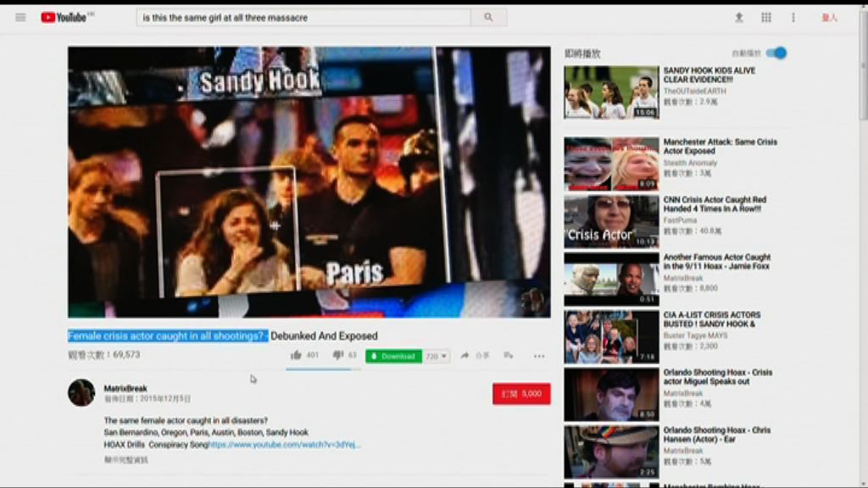Viewport: 868px width, 488px height.
Task: Click the add to playlist icon
Action: point(509,356)
